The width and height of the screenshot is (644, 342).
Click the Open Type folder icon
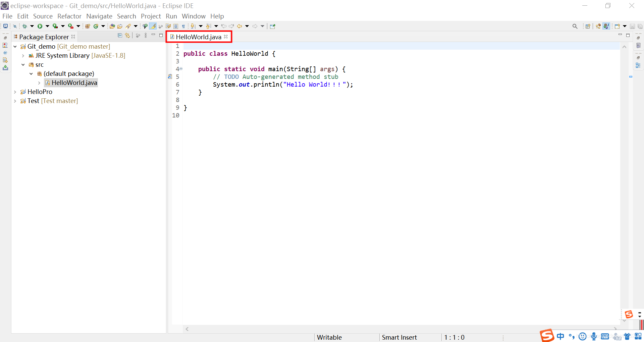click(x=112, y=26)
